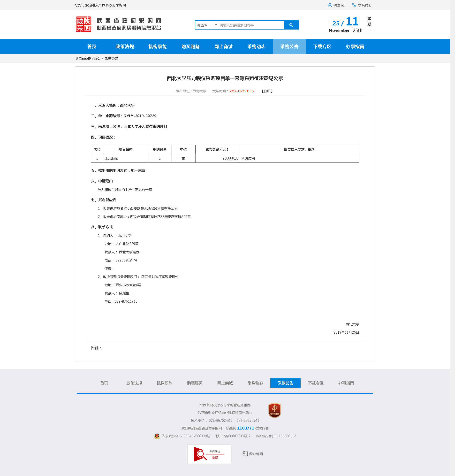Viewport: 455px width, 476px height.
Task: Click the user login icon
Action: pyautogui.click(x=329, y=5)
